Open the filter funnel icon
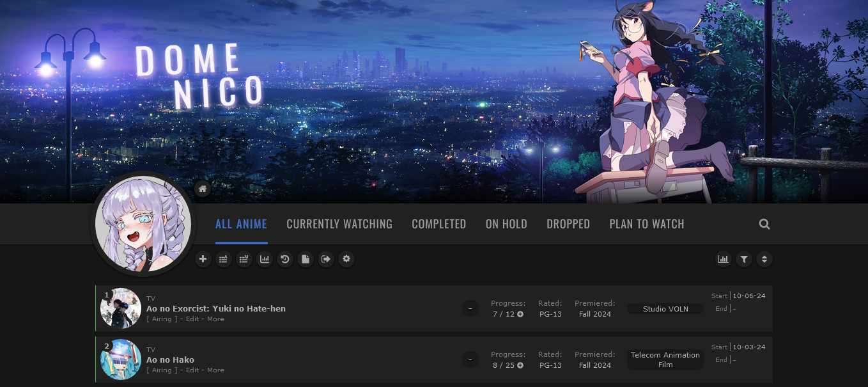Screen dimensions: 868x387 pyautogui.click(x=743, y=259)
